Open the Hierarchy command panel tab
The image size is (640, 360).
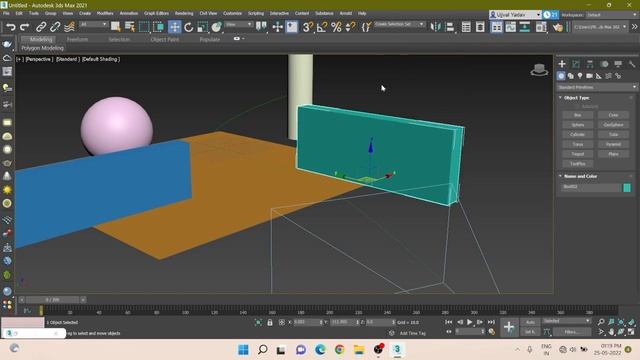pyautogui.click(x=590, y=64)
